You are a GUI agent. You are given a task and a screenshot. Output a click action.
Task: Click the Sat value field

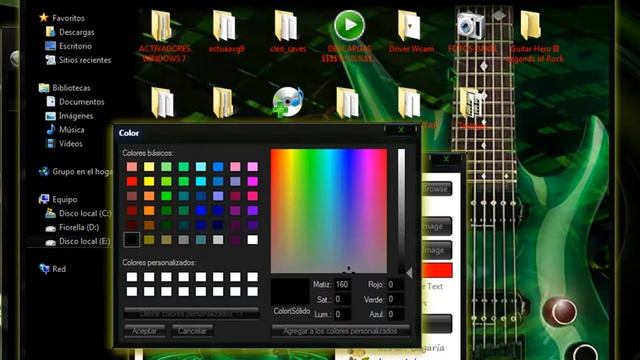click(342, 300)
